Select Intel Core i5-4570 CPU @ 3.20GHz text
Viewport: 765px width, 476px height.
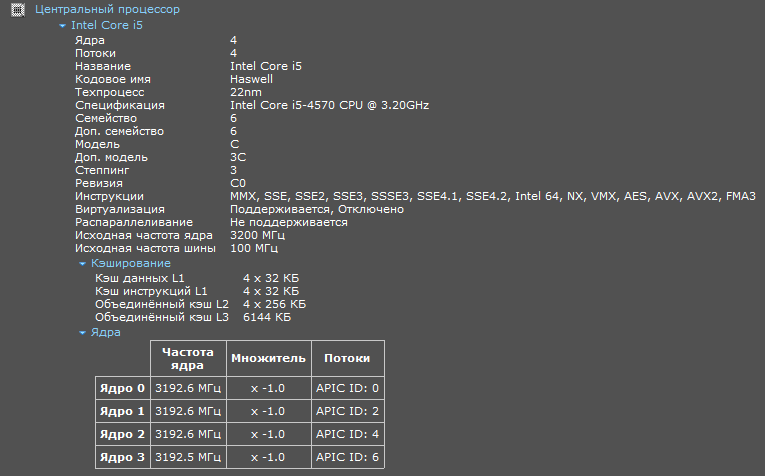[329, 105]
